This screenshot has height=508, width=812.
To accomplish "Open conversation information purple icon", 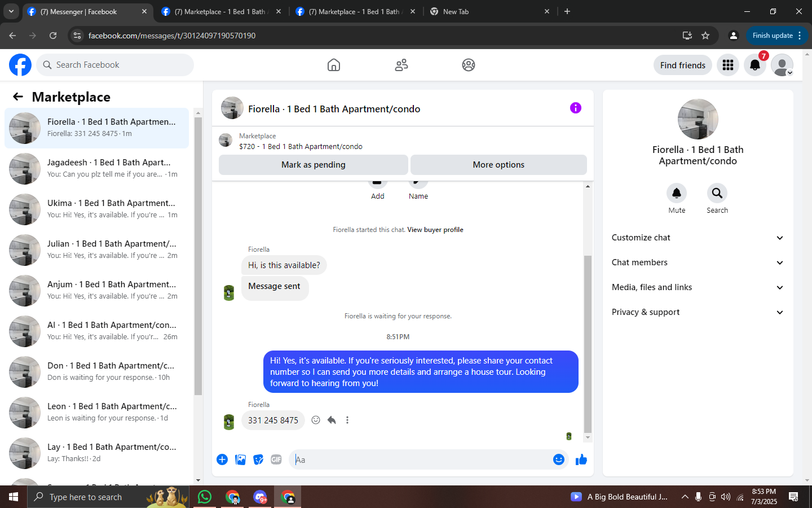I will click(x=575, y=108).
